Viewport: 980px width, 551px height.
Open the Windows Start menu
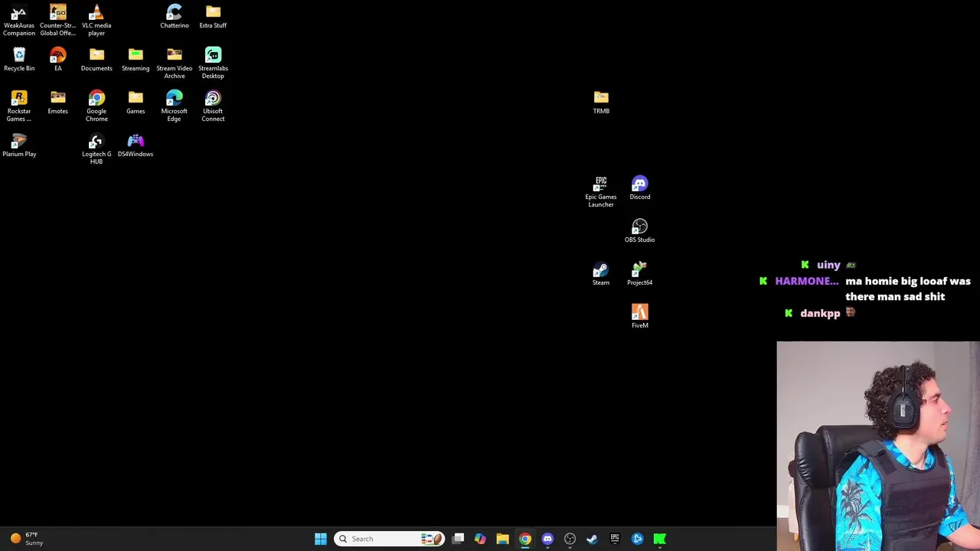[x=321, y=539]
